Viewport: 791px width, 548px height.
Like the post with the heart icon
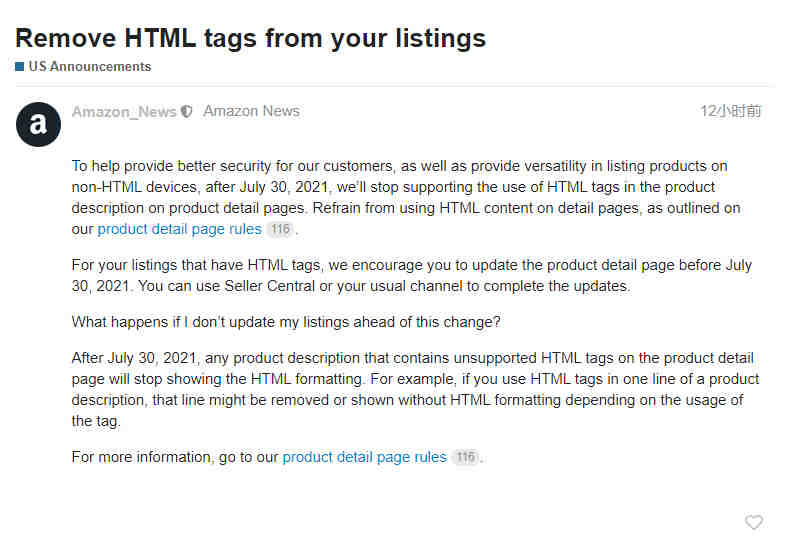(754, 522)
